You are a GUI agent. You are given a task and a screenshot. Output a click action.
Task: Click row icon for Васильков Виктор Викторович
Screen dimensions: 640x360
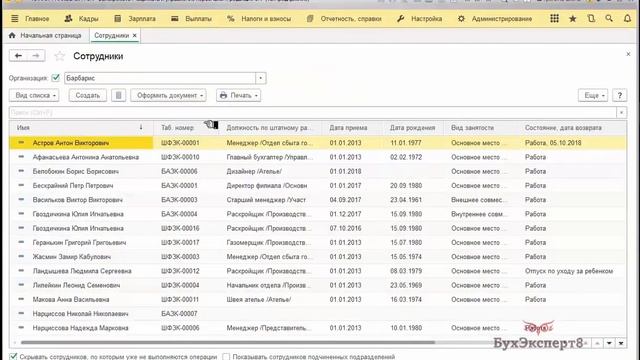point(21,200)
